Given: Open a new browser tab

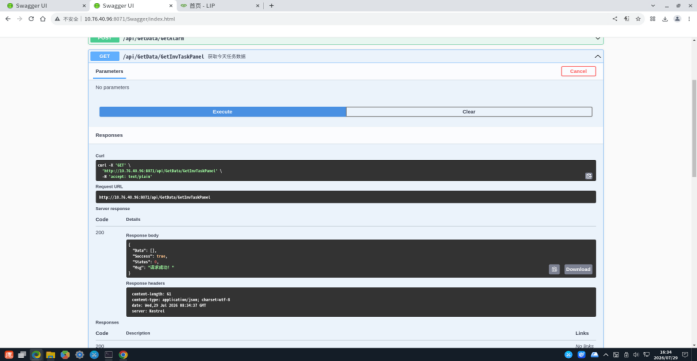Looking at the screenshot, I should pyautogui.click(x=272, y=6).
